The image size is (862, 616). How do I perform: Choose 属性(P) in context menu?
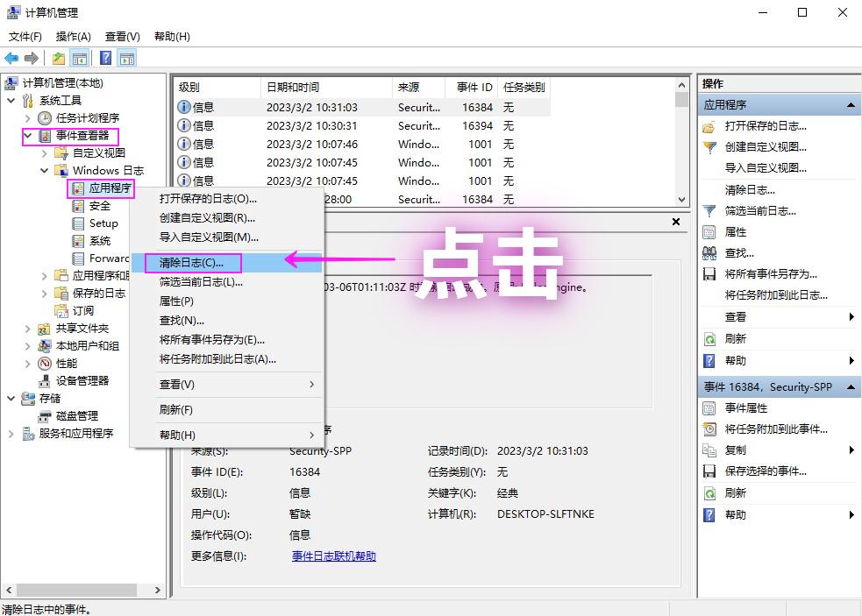pos(226,301)
